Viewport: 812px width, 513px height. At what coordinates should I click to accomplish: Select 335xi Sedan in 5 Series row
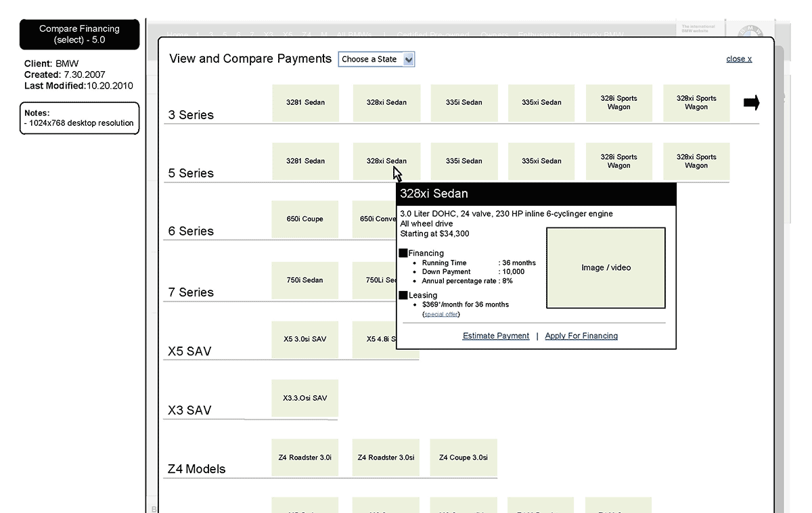coord(541,161)
